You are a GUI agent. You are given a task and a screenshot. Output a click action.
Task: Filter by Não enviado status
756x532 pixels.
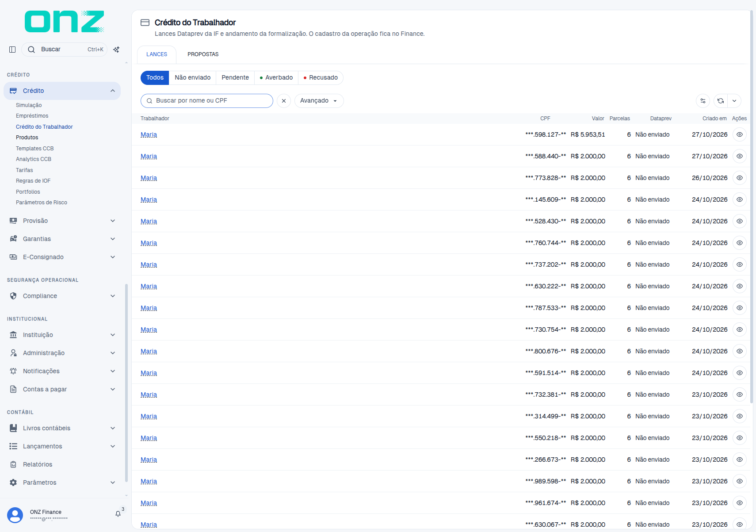coord(192,78)
